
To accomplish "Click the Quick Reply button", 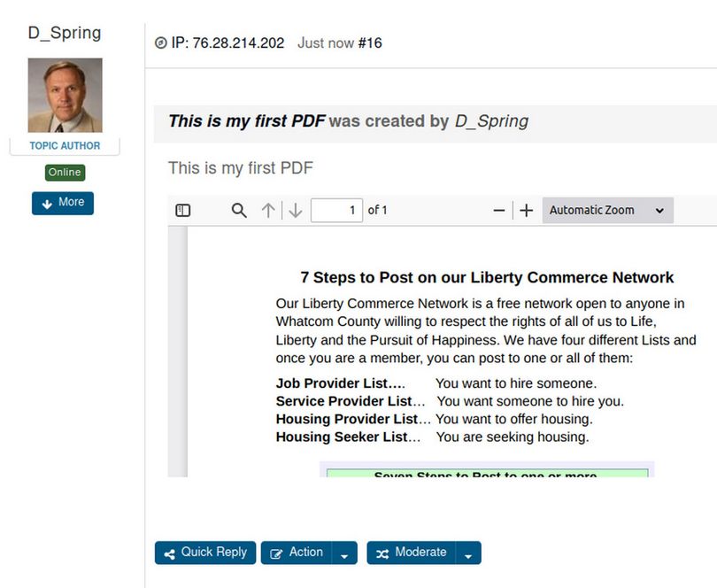I will (x=205, y=553).
